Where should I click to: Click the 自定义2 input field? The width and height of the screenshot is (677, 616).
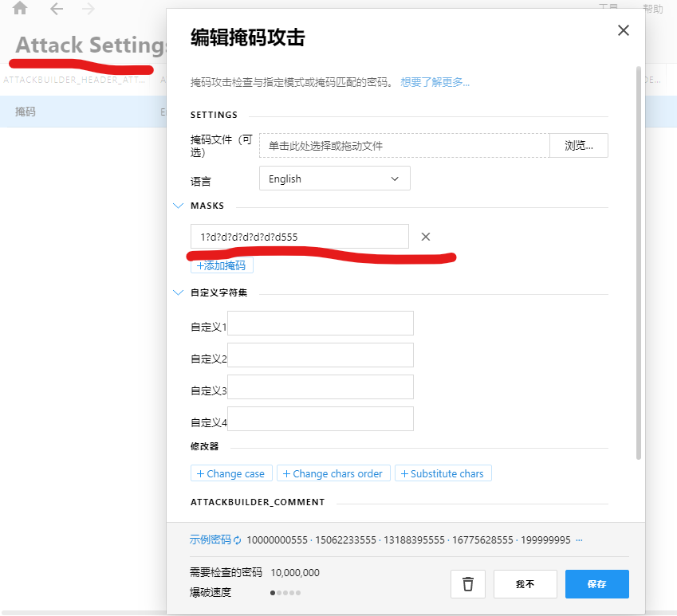click(x=321, y=355)
